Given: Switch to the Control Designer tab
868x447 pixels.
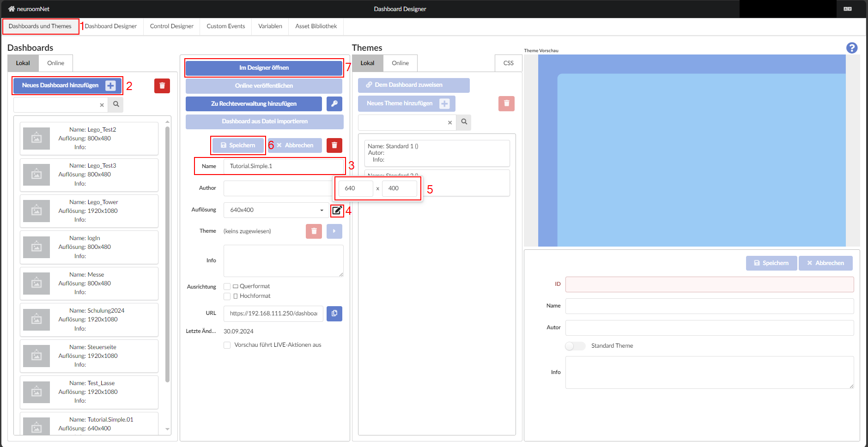Looking at the screenshot, I should [171, 26].
